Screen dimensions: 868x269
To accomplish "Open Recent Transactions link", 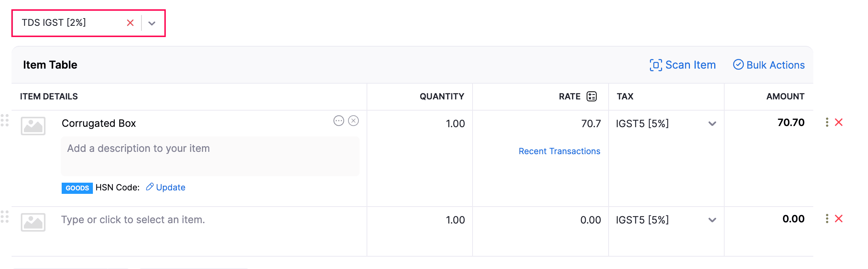I will pyautogui.click(x=559, y=151).
